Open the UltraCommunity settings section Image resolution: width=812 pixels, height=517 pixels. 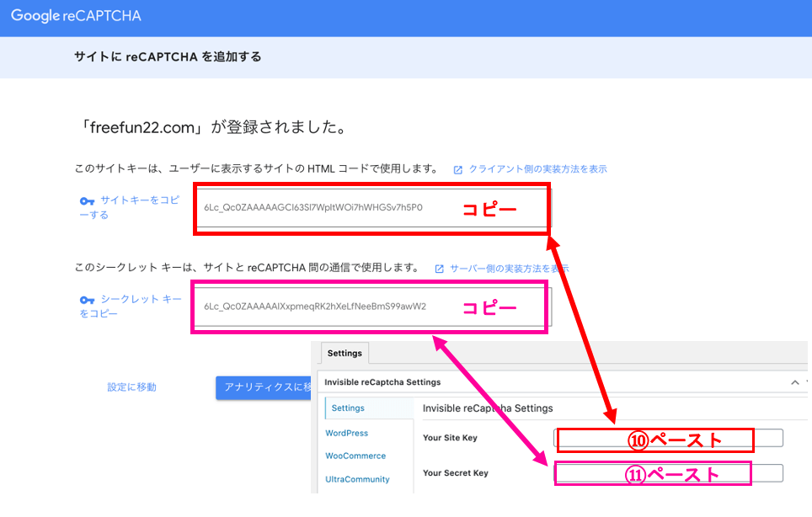click(x=357, y=479)
